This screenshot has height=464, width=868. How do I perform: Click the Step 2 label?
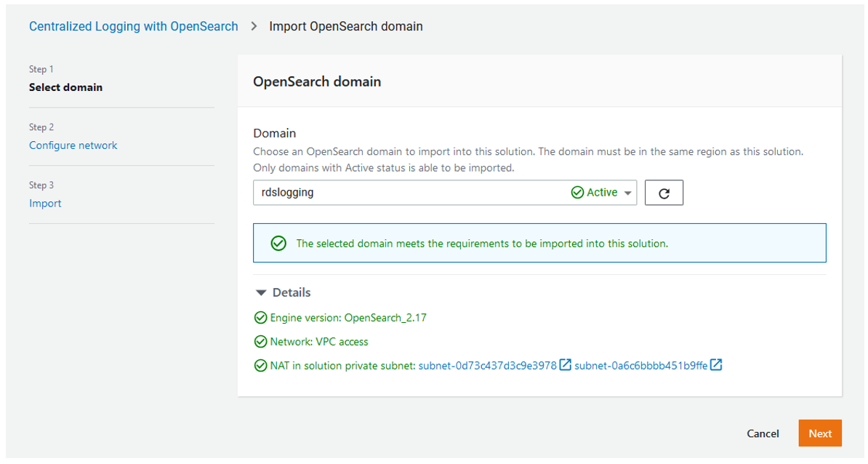(x=41, y=127)
